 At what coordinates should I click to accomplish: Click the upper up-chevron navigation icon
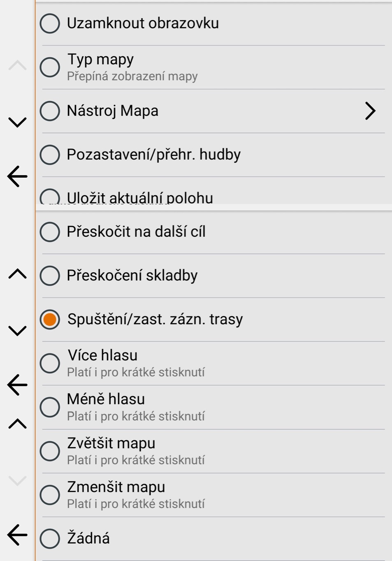(x=16, y=67)
